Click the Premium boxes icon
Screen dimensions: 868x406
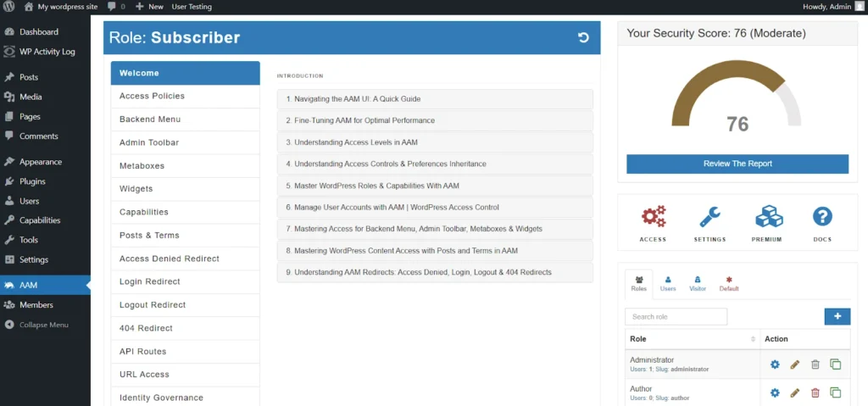point(766,218)
